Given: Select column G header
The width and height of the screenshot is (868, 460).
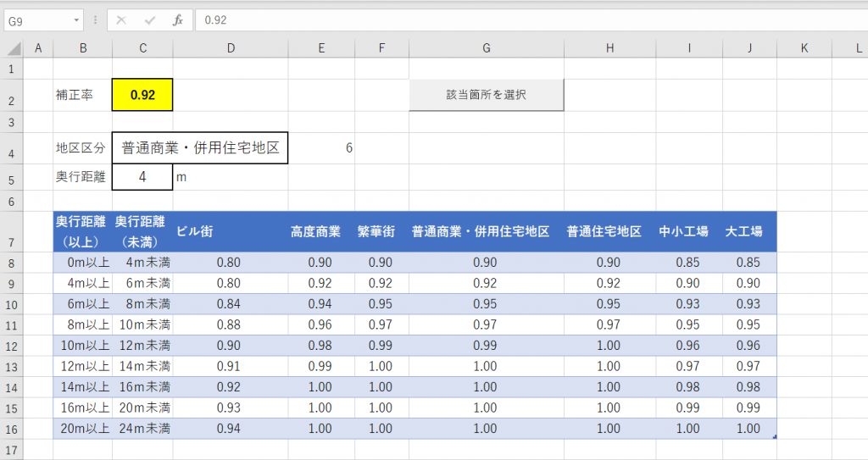Looking at the screenshot, I should [487, 49].
